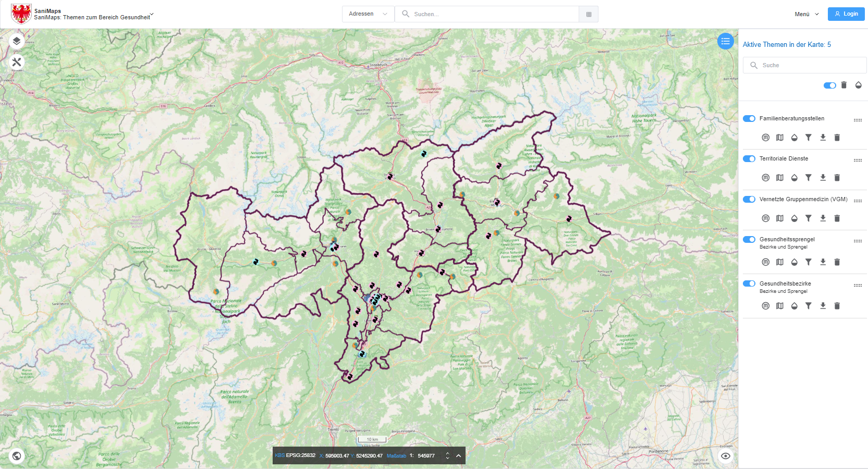Delete the Gesundheitsbezirke layer

point(837,306)
